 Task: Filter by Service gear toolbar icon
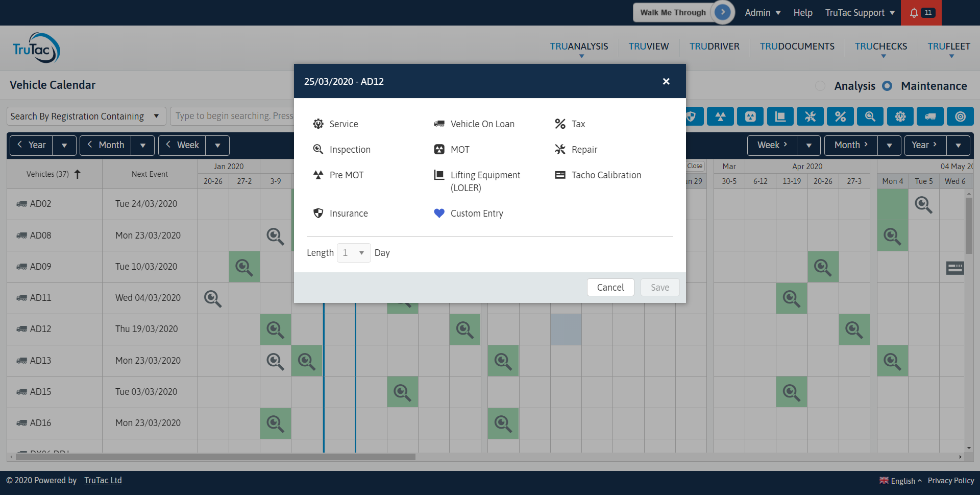point(900,116)
